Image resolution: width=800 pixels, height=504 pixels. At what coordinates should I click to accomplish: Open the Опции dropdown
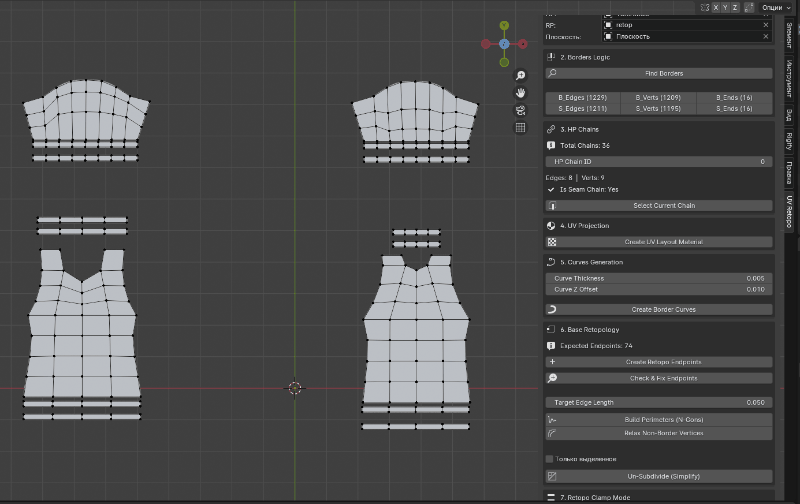tap(777, 7)
